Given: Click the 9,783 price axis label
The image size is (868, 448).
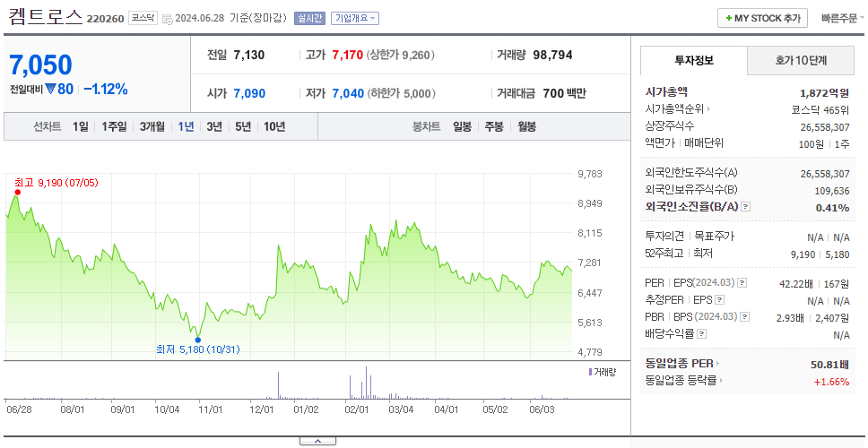Looking at the screenshot, I should click(x=589, y=174).
